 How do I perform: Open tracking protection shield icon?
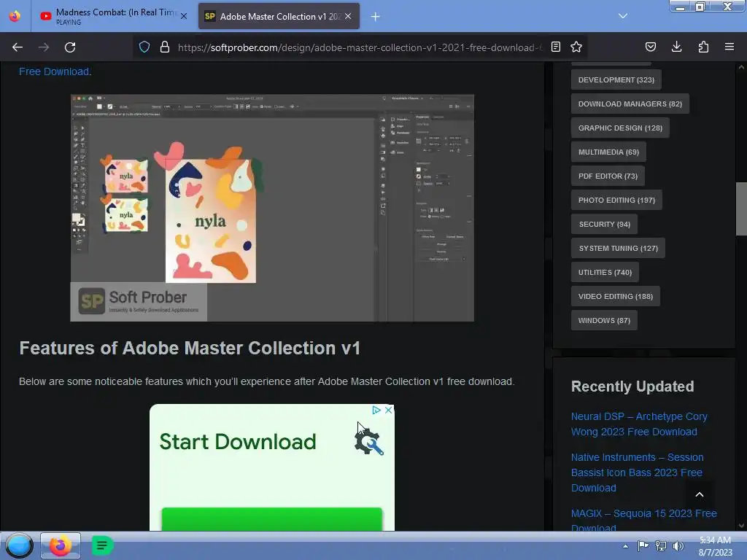[x=144, y=47]
